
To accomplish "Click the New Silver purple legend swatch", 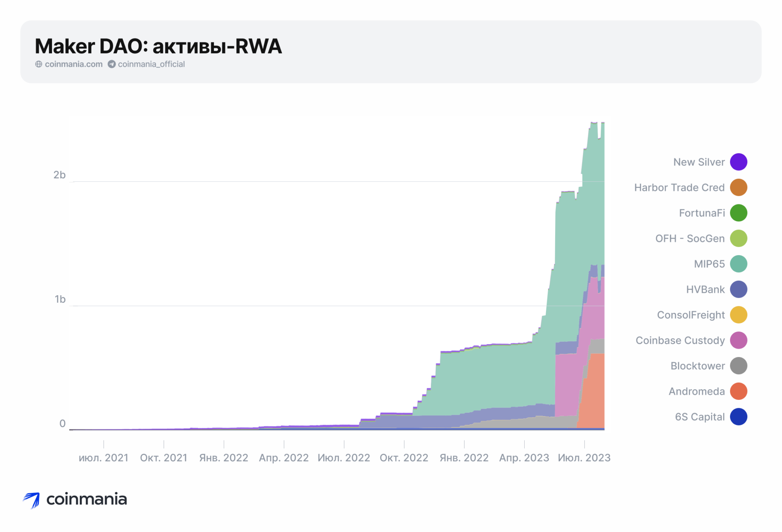I will point(738,162).
